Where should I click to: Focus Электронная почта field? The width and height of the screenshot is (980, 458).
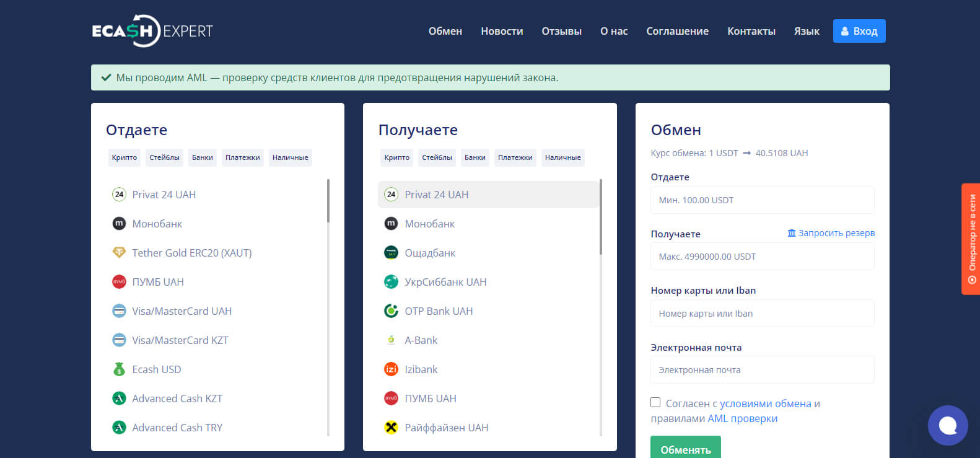[x=763, y=370]
